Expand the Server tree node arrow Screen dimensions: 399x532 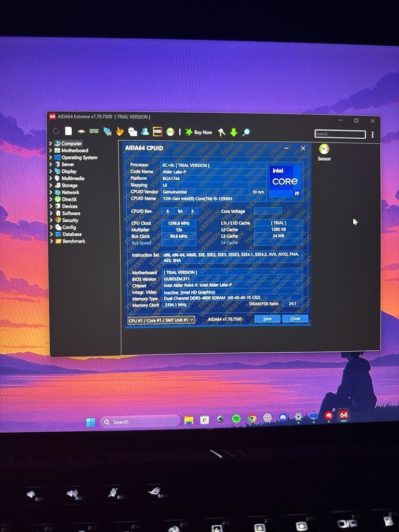coord(51,164)
